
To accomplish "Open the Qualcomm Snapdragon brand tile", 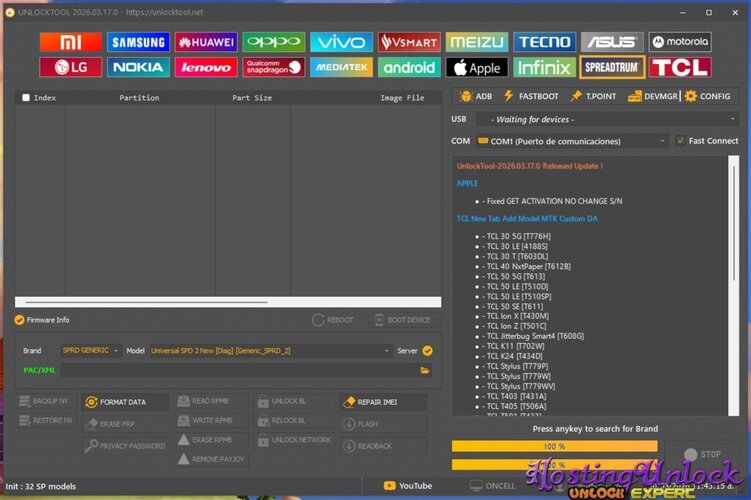I will tap(273, 68).
